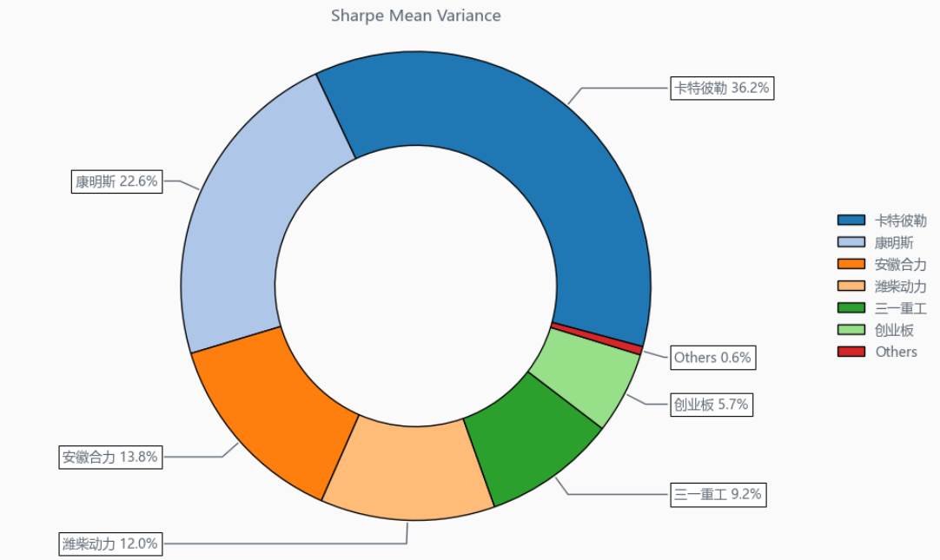Click the 创业板 5.7% data label
Viewport: 940px width, 560px height.
click(x=712, y=405)
